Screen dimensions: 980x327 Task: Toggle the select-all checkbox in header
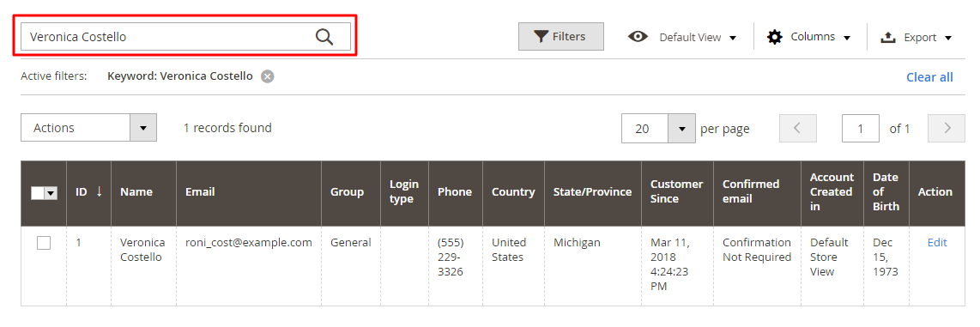tap(38, 194)
